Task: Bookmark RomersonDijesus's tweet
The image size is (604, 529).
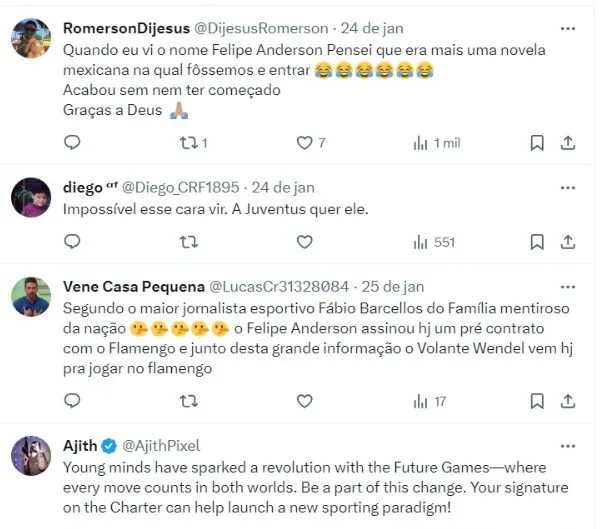Action: click(x=537, y=143)
